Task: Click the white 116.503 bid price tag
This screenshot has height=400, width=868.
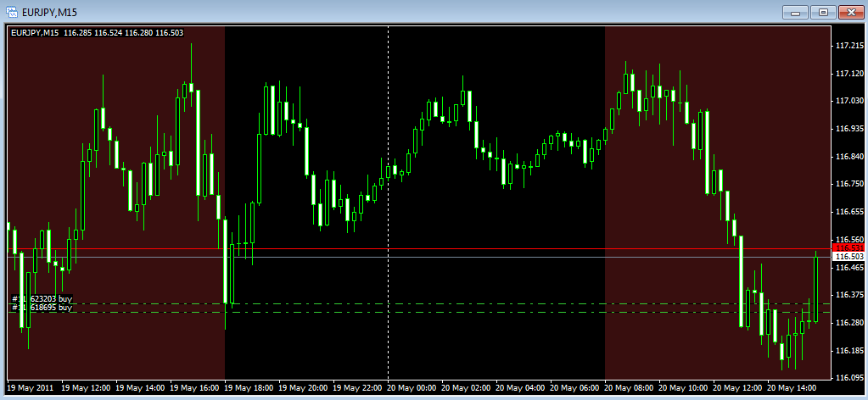Action: (x=849, y=257)
